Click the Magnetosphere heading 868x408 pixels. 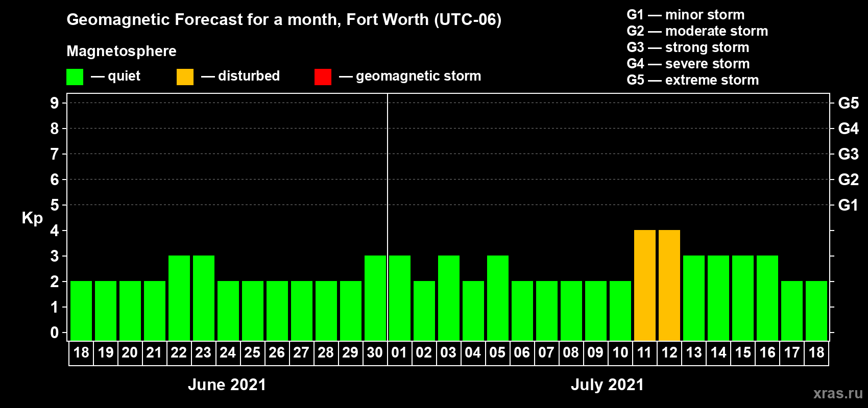122,51
